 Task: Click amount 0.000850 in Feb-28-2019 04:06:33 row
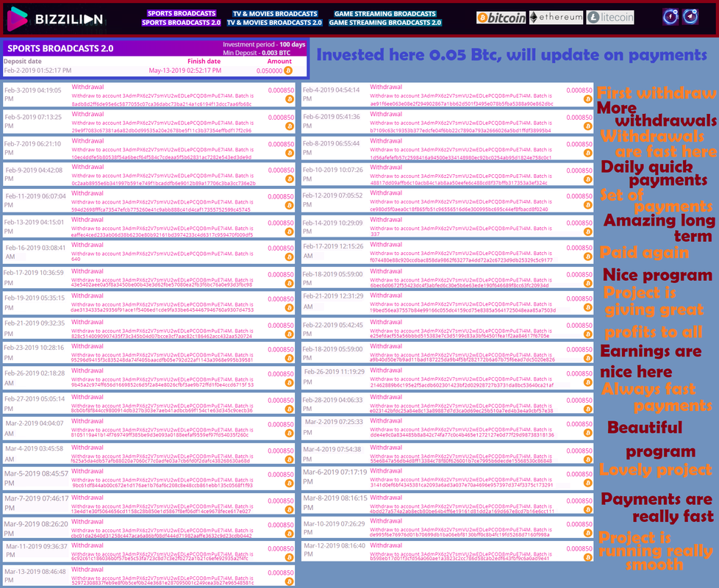pyautogui.click(x=579, y=400)
